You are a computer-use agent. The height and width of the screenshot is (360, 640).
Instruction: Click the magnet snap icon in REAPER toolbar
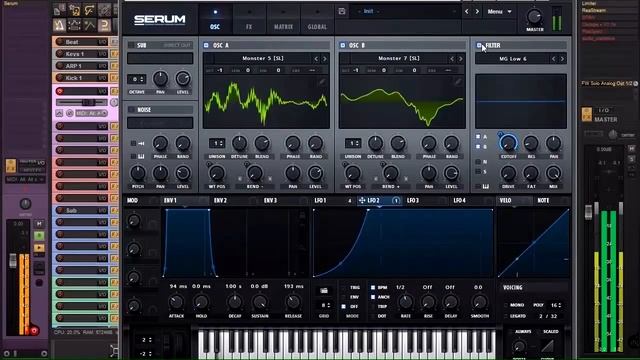(104, 25)
